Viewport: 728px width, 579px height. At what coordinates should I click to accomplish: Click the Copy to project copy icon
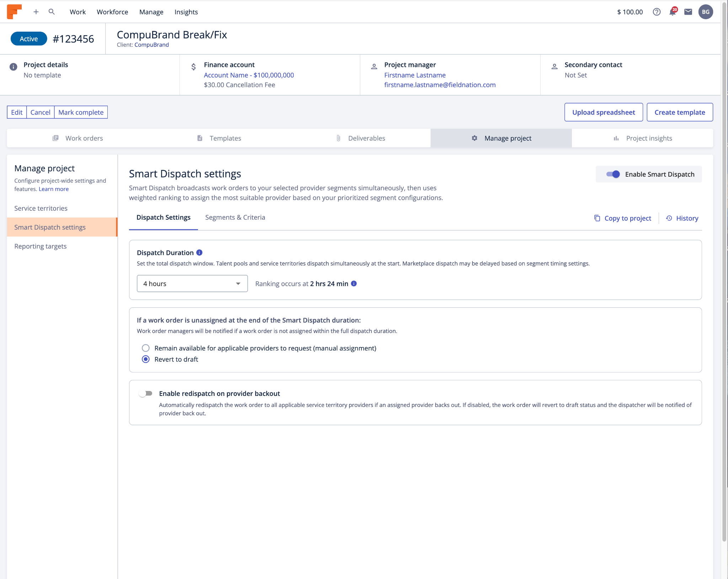pos(597,218)
